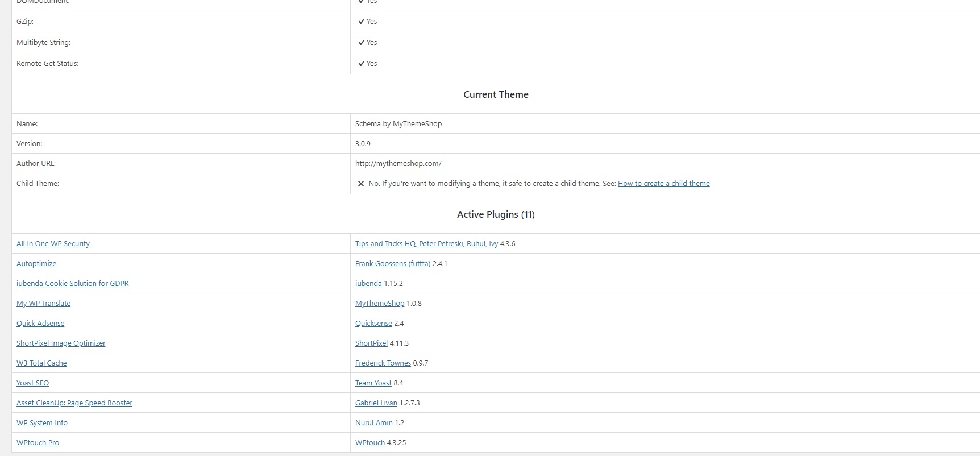This screenshot has height=456, width=980.
Task: Open the My WP Translate plugin link
Action: pos(44,304)
